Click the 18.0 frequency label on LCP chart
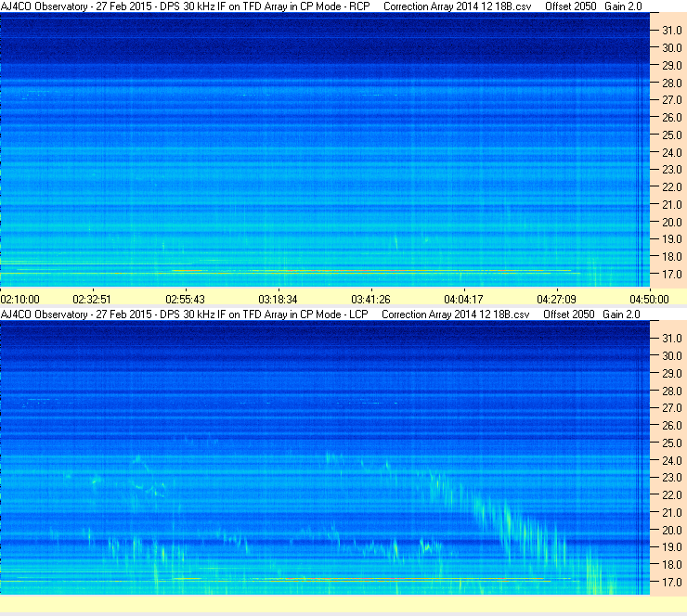The image size is (687, 616). (x=672, y=564)
